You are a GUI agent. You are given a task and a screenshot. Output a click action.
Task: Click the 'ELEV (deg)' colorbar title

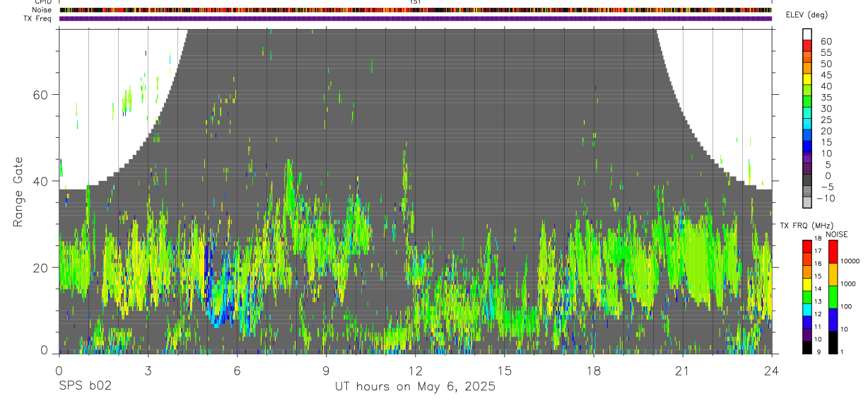point(807,16)
